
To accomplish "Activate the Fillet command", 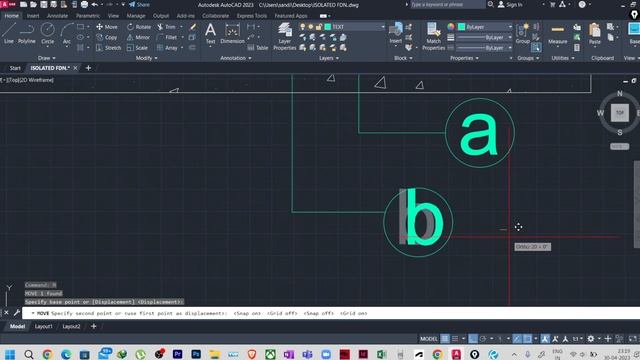I will (167, 37).
